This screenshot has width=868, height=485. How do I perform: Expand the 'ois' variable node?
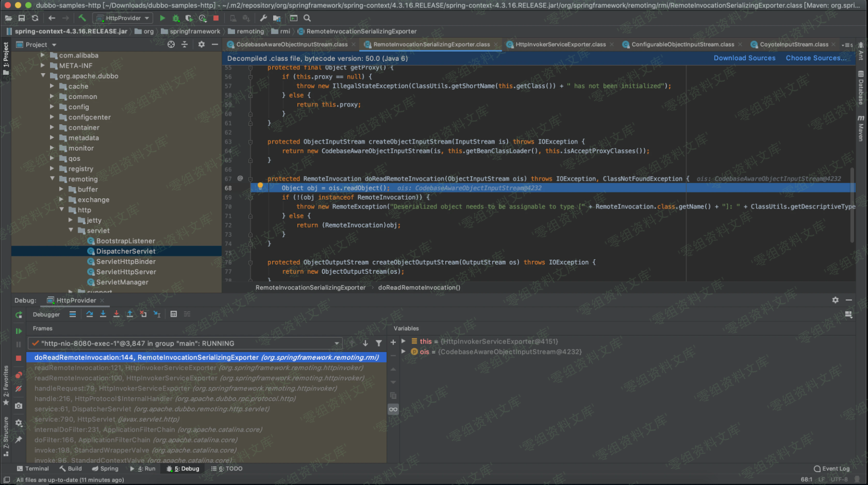(x=403, y=352)
